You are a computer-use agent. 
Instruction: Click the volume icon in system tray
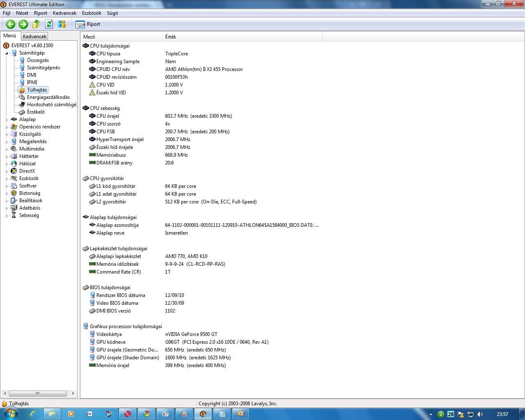[480, 414]
